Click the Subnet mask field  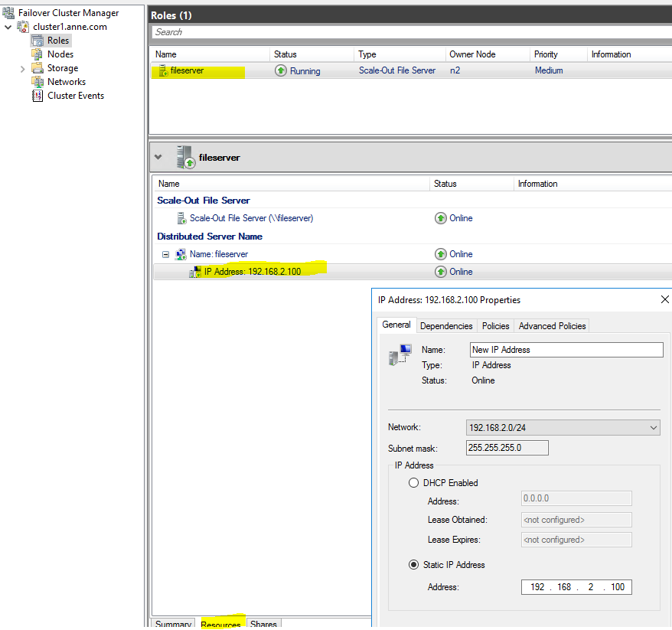[507, 448]
